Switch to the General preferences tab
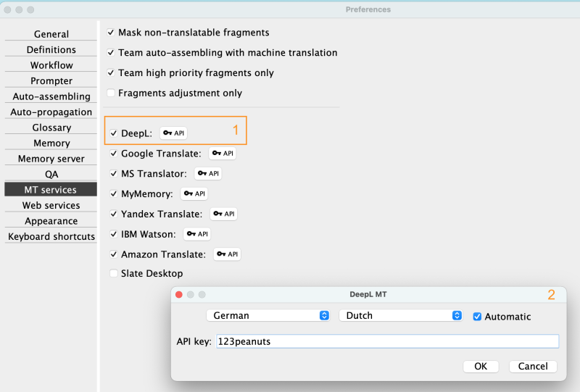580x392 pixels. [51, 34]
